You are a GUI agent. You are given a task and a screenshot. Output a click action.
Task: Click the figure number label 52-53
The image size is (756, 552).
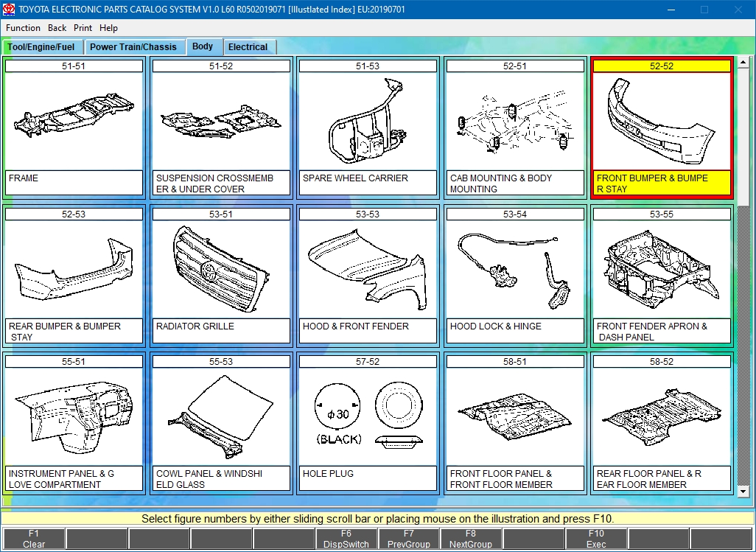(x=74, y=214)
